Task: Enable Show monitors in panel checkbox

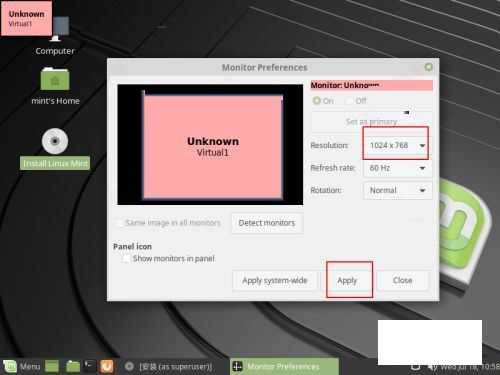Action: (x=126, y=258)
